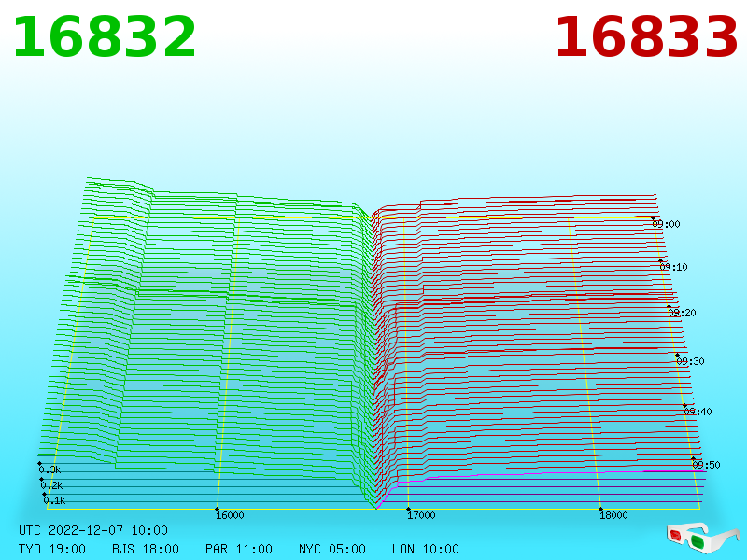Select the 09:50 time axis label

click(x=706, y=465)
